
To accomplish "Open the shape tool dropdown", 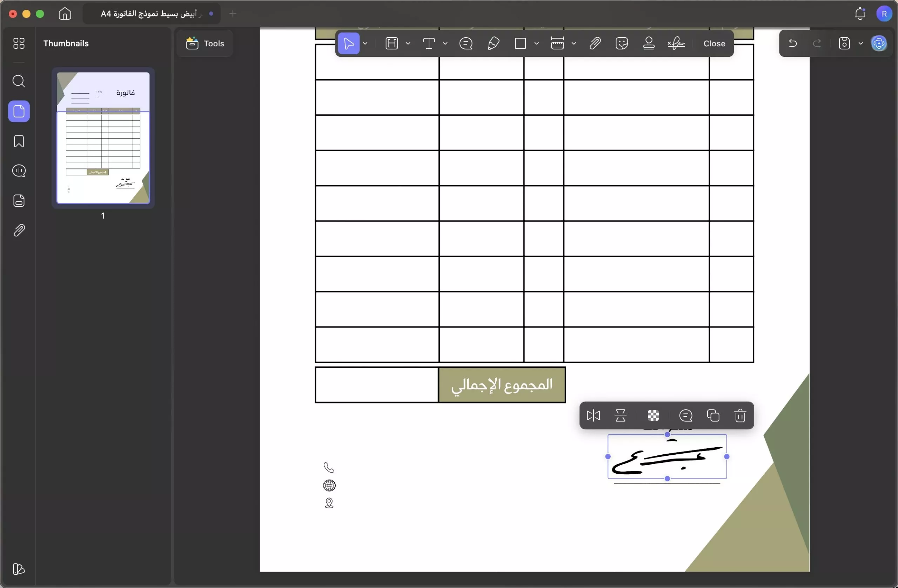I will click(x=537, y=44).
